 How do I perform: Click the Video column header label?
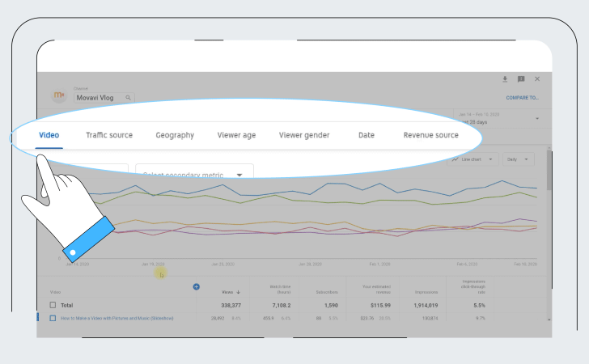coord(55,292)
